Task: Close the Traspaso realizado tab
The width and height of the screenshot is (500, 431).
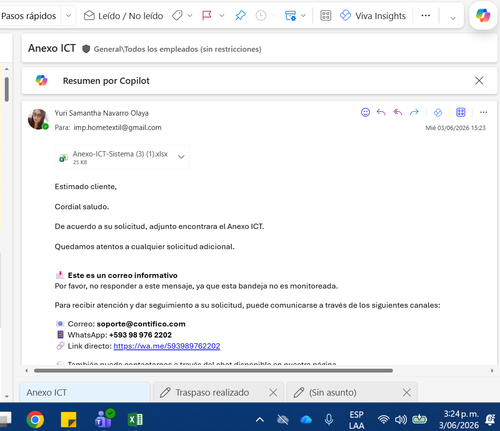Action: 273,393
